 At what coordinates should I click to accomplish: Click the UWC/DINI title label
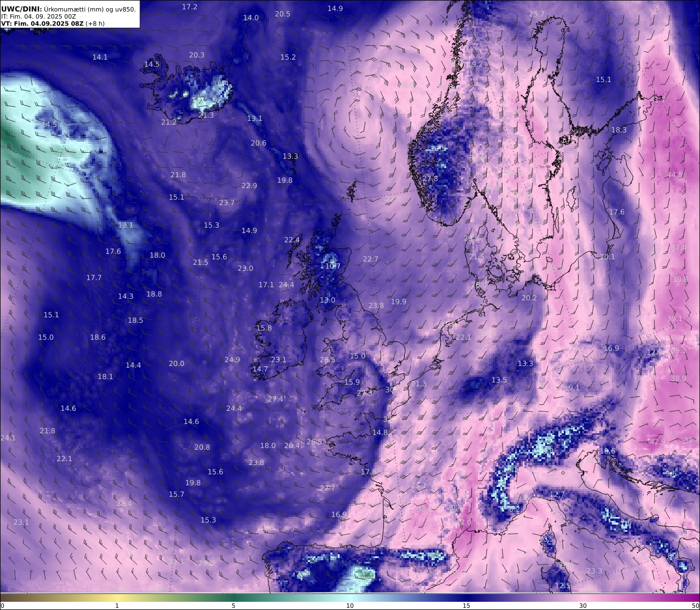coord(21,9)
